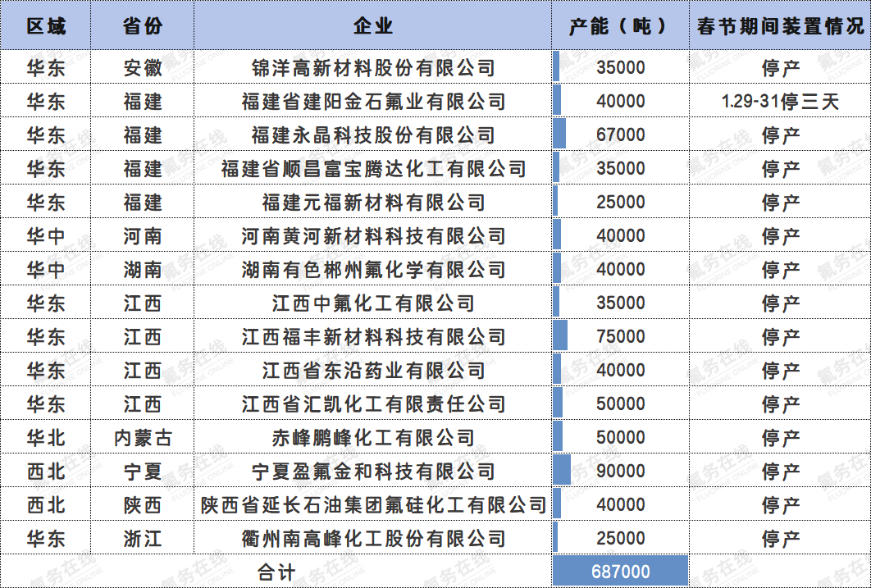
Task: Select province cell 陕西
Action: click(x=143, y=505)
